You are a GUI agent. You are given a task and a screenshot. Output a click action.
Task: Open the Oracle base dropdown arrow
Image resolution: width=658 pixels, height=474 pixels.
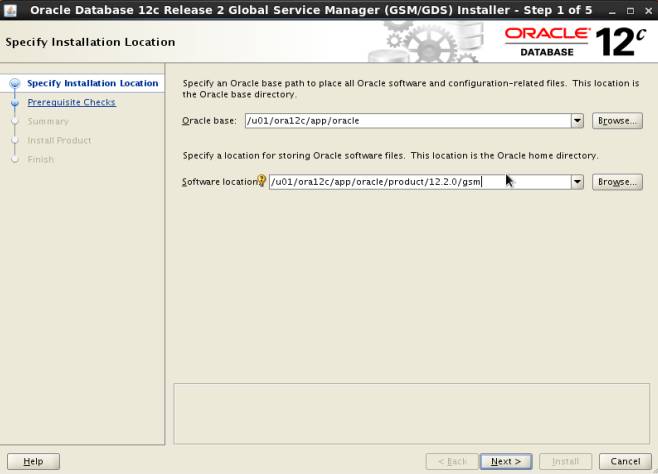click(577, 121)
